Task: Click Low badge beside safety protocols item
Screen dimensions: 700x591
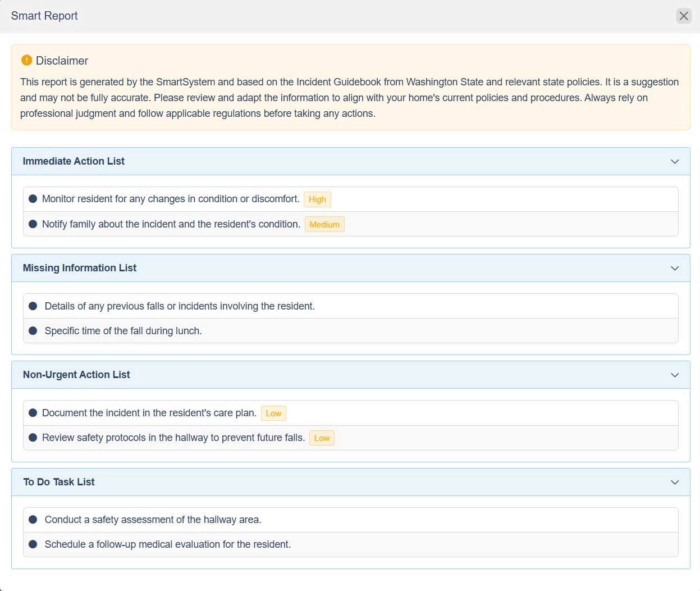Action: (322, 438)
